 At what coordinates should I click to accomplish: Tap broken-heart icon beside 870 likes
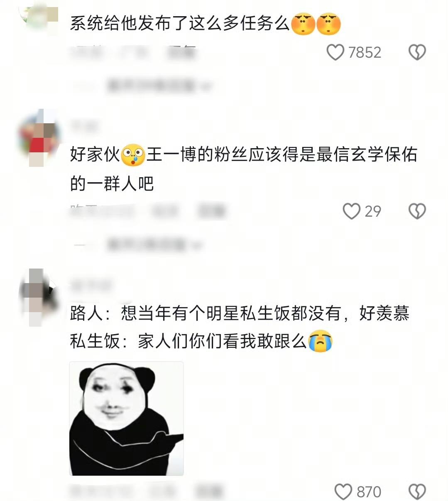(417, 492)
